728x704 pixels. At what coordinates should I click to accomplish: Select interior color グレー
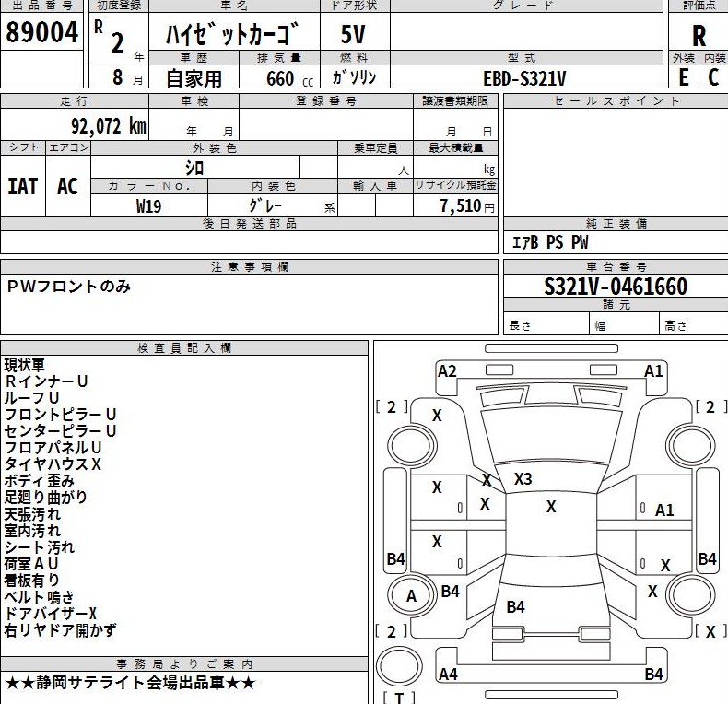(x=265, y=205)
